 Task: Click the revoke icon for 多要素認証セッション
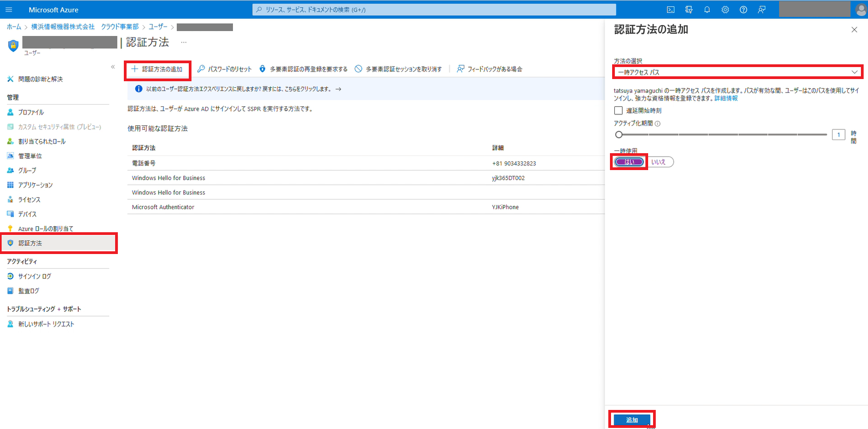[x=358, y=69]
